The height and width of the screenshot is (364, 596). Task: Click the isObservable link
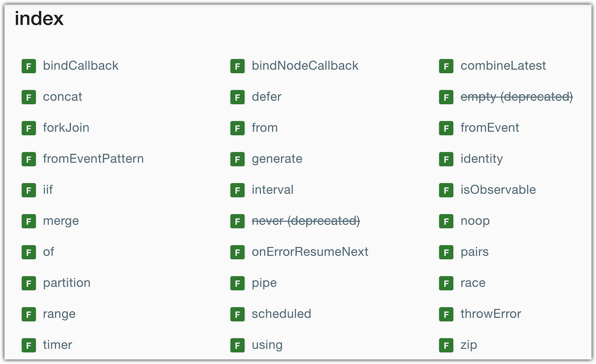pyautogui.click(x=498, y=190)
